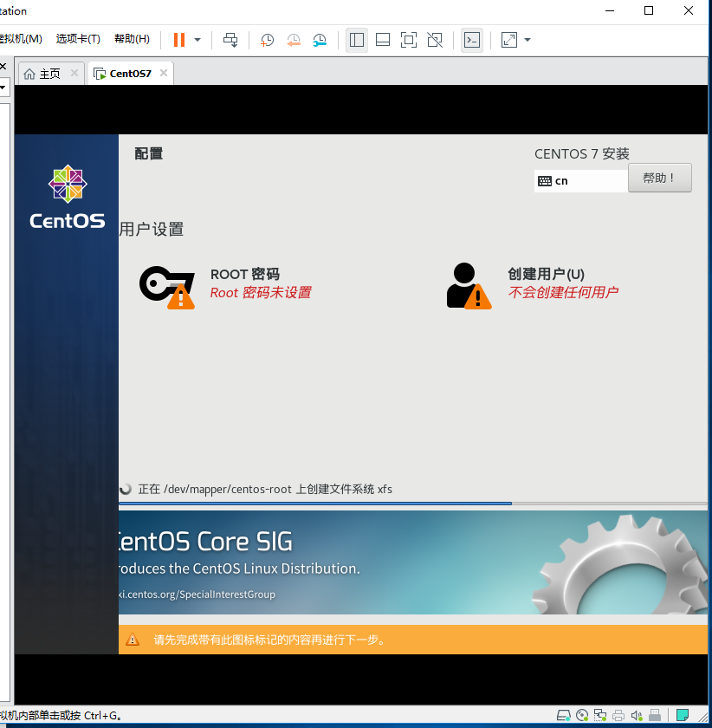The height and width of the screenshot is (728, 712).
Task: Click the sound card status icon
Action: [637, 716]
